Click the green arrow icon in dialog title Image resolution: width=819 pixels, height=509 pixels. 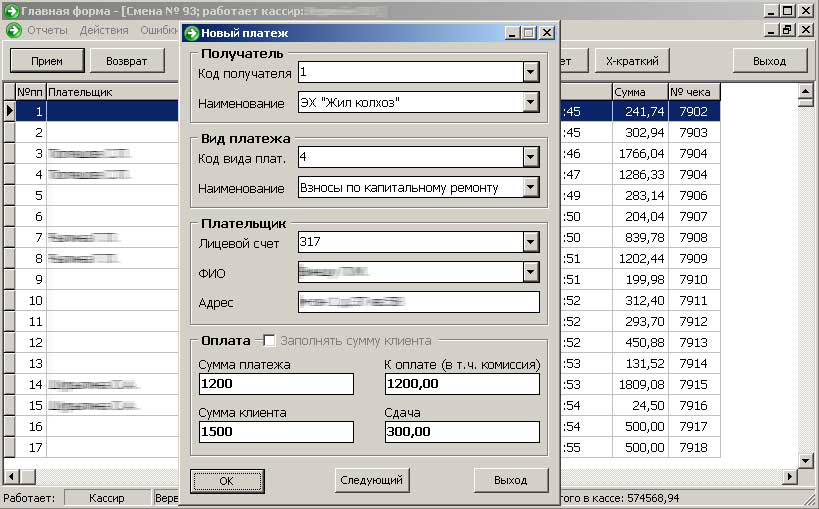tap(193, 33)
